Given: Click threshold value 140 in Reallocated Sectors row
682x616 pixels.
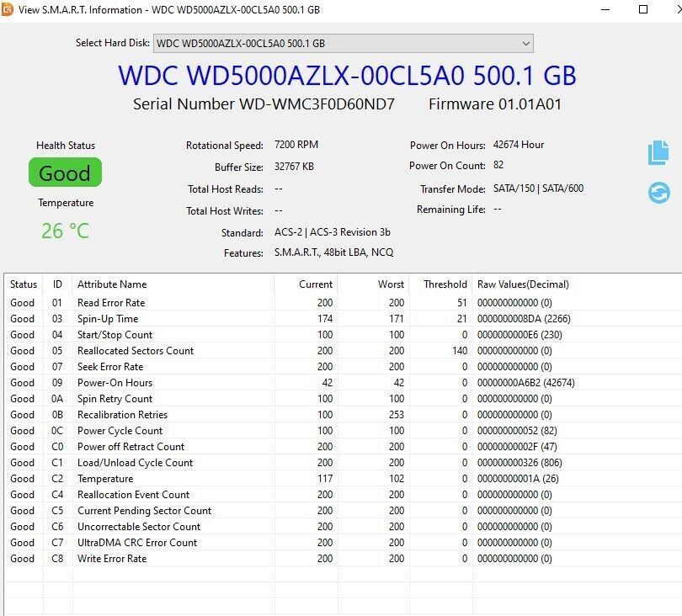Looking at the screenshot, I should pyautogui.click(x=460, y=351).
